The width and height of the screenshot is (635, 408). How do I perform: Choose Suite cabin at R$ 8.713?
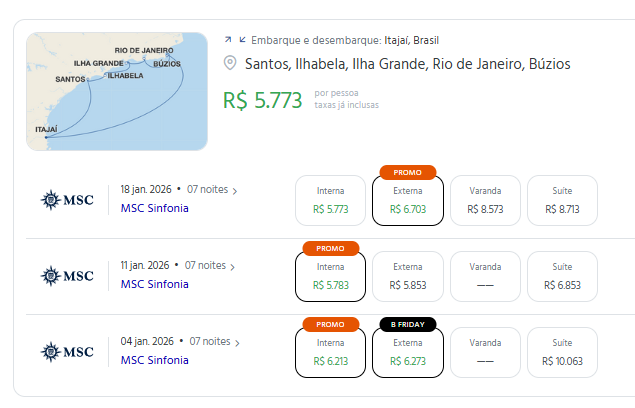point(562,200)
